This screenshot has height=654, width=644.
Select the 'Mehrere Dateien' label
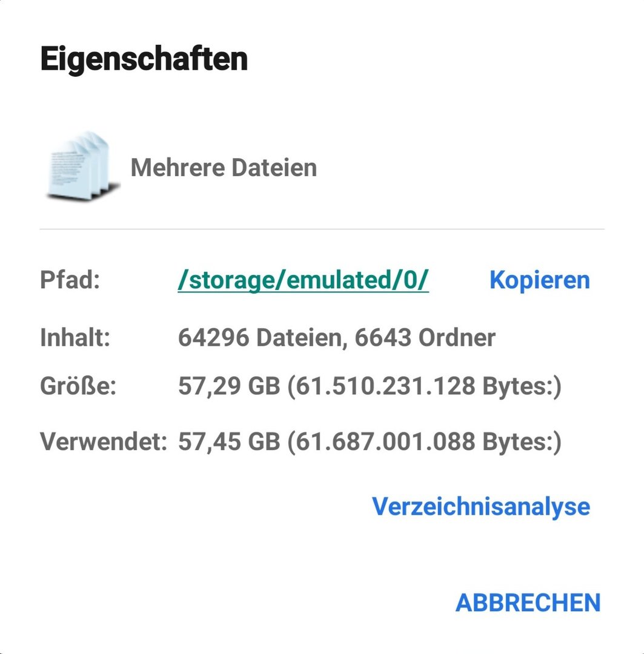point(224,167)
